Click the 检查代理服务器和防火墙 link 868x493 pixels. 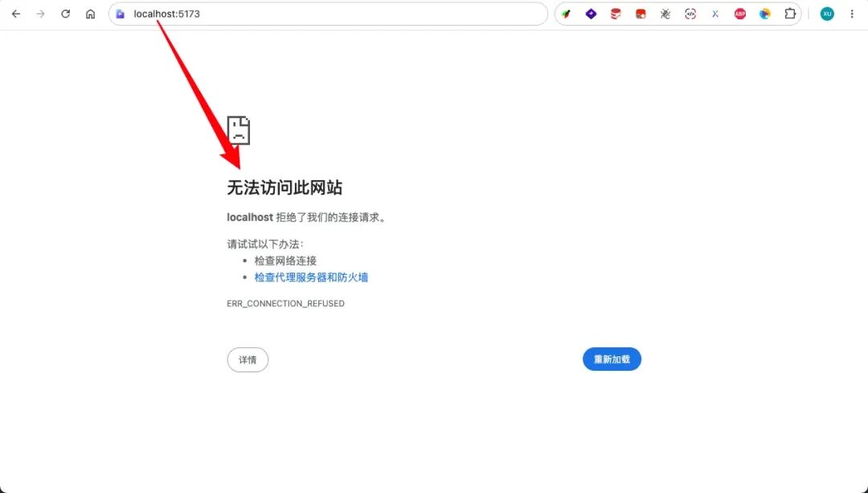311,277
